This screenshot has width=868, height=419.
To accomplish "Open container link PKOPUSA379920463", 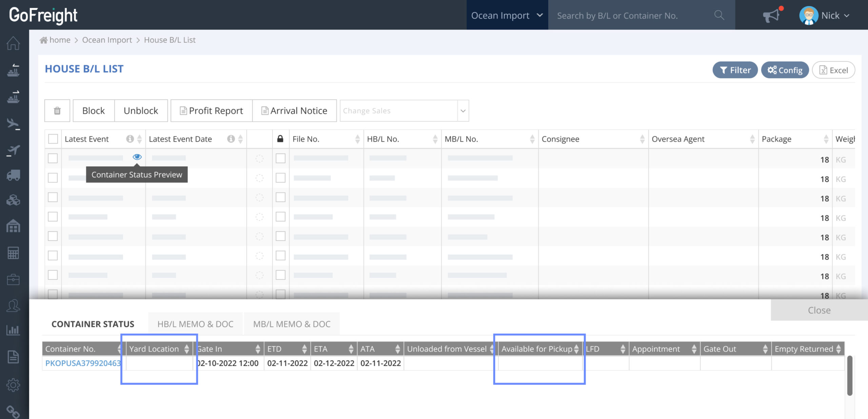I will (x=83, y=363).
